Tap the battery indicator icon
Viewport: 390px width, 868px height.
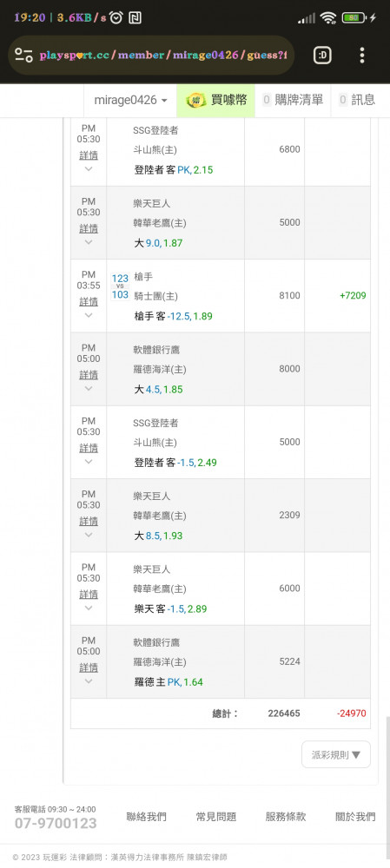(354, 17)
